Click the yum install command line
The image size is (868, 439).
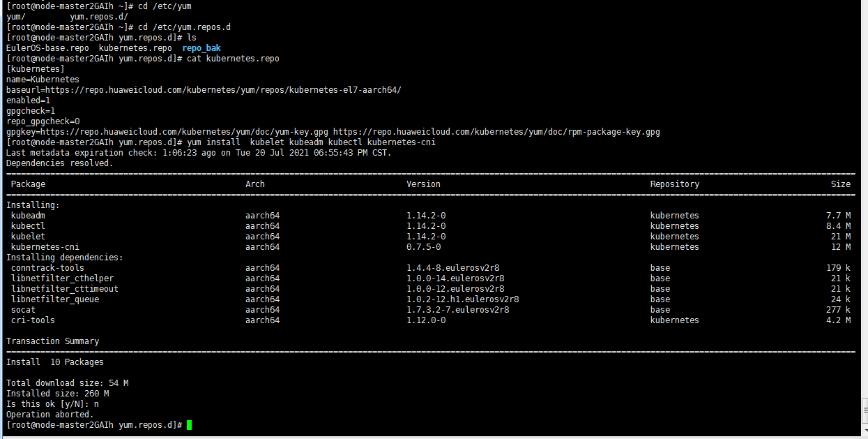312,142
